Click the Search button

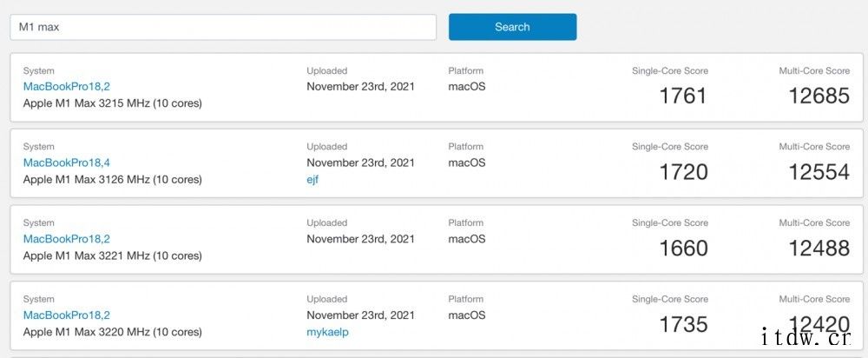pos(512,27)
